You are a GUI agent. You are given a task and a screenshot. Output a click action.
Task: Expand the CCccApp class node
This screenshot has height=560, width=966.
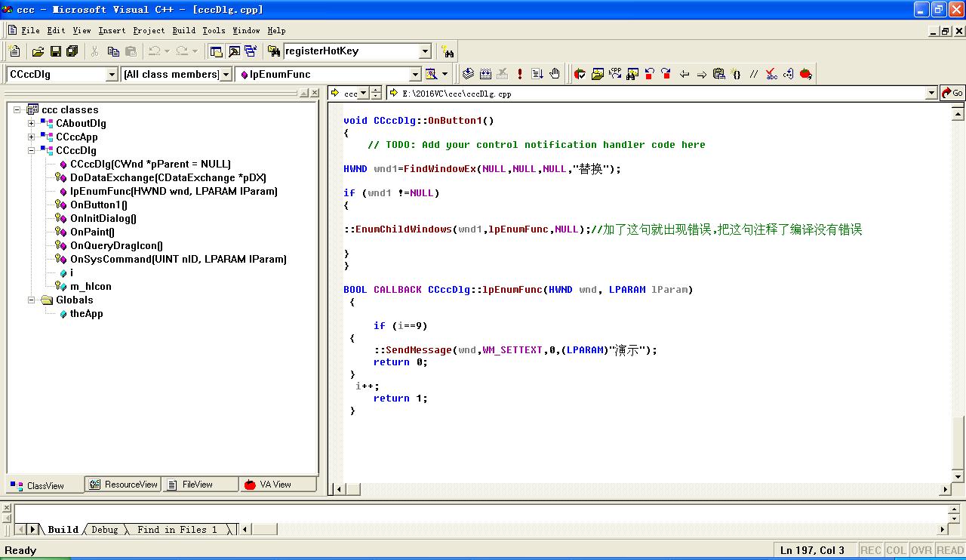[31, 137]
